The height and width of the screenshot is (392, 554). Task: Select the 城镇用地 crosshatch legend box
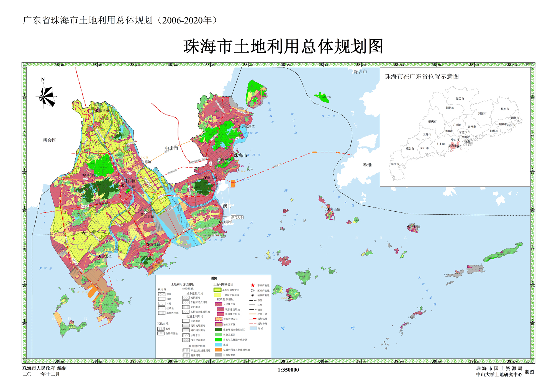point(186,298)
